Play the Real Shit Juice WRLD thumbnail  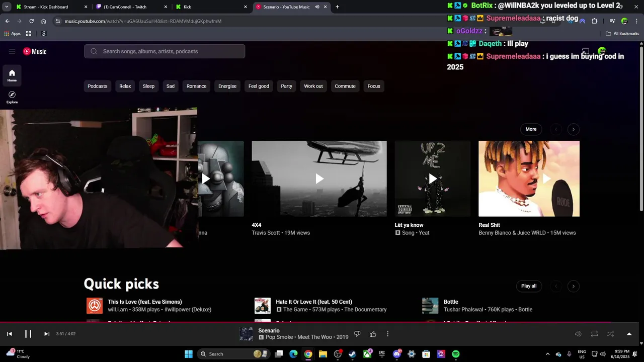(x=529, y=178)
